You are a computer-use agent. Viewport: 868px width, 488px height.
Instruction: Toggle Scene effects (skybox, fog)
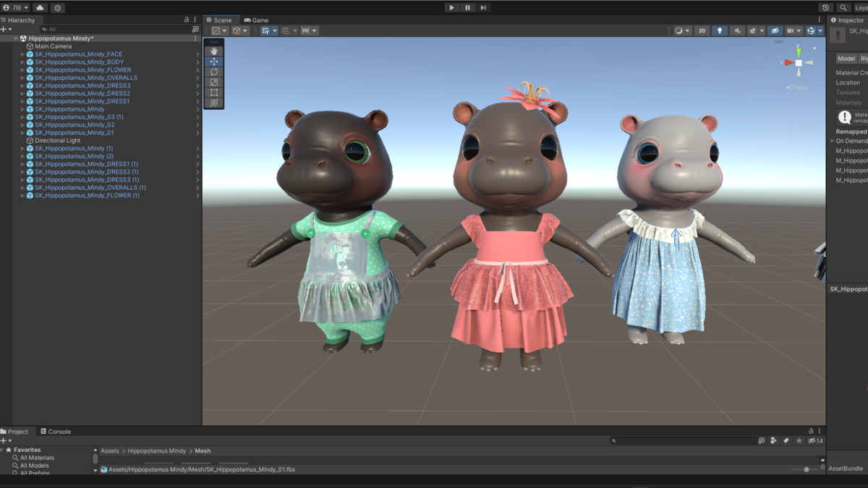(752, 31)
